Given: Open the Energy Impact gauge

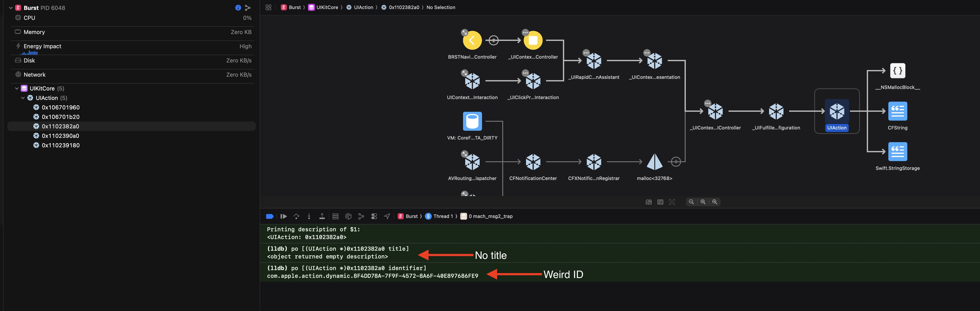Looking at the screenshot, I should coord(132,47).
